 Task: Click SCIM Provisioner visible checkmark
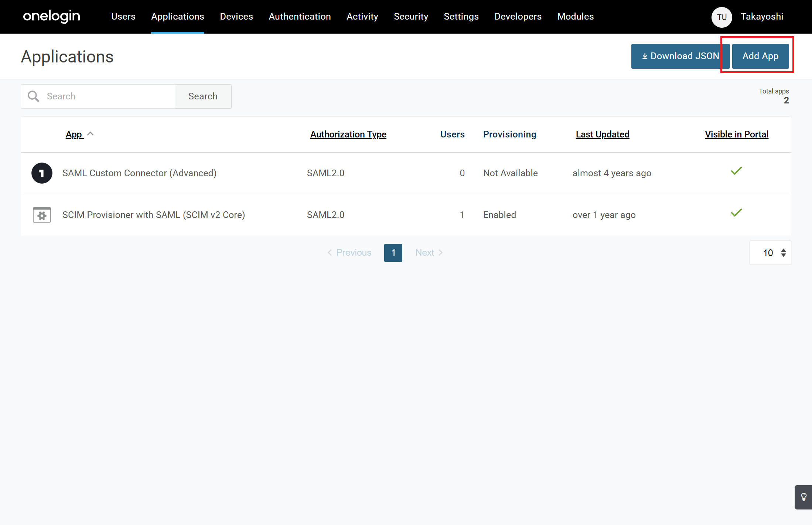pyautogui.click(x=736, y=213)
